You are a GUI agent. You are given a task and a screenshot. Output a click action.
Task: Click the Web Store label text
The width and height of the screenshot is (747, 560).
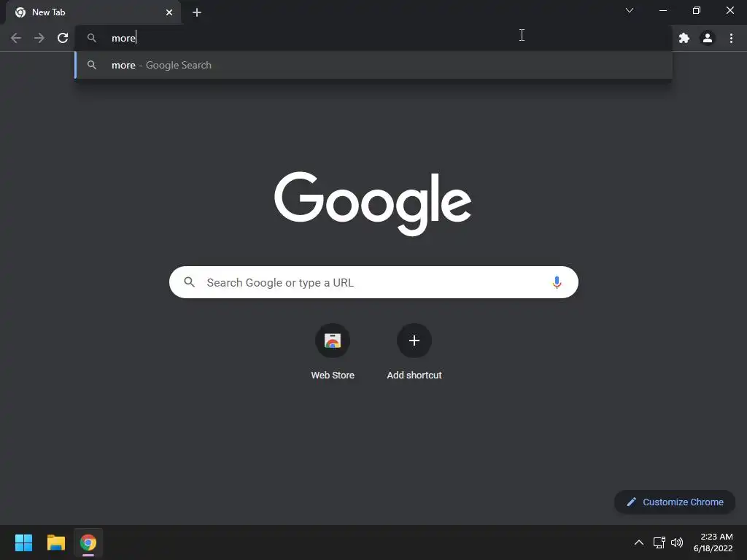pyautogui.click(x=333, y=376)
